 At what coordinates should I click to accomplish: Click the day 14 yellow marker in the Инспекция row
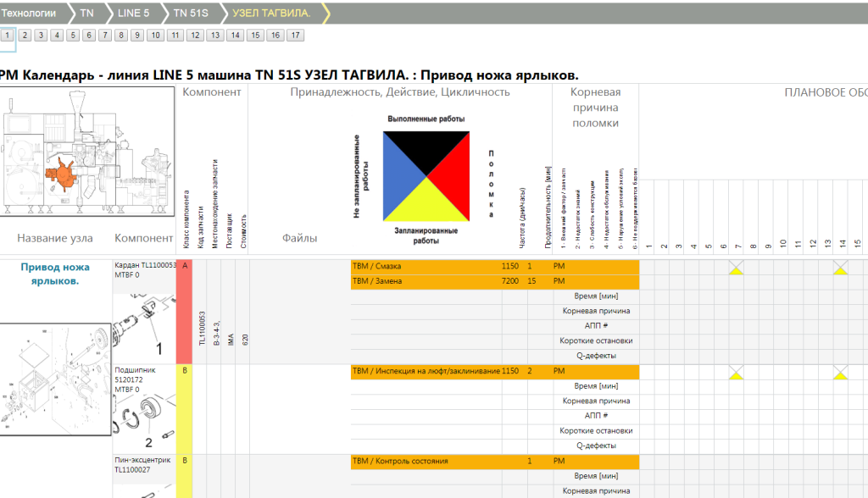tap(840, 373)
